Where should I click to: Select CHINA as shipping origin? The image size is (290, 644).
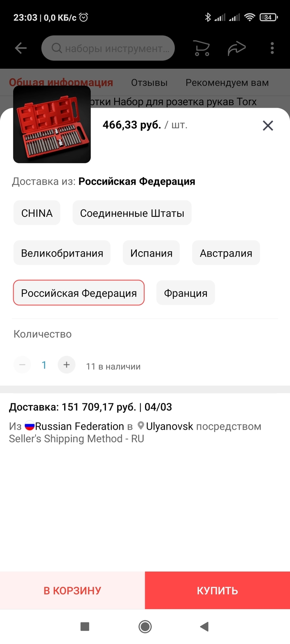(x=37, y=213)
